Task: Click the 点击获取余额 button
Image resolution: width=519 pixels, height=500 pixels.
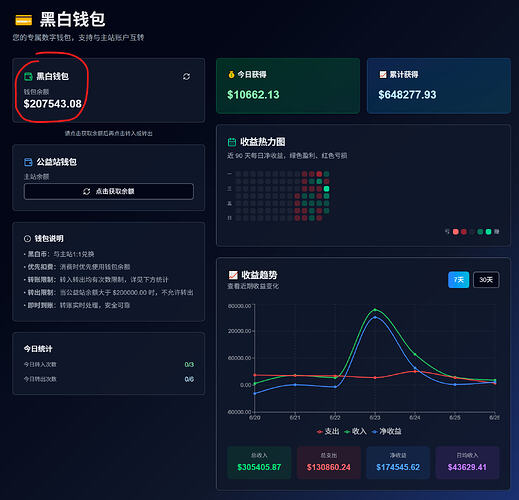Action: click(109, 191)
